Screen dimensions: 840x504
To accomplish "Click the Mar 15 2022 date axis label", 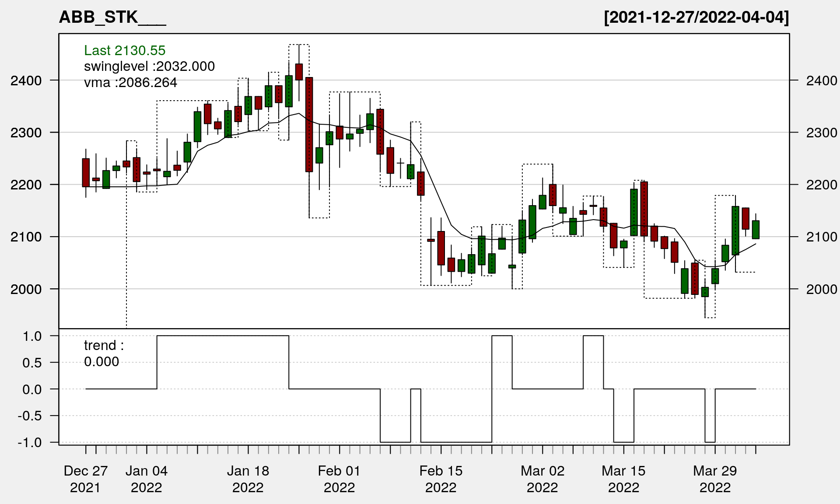I will point(623,479).
